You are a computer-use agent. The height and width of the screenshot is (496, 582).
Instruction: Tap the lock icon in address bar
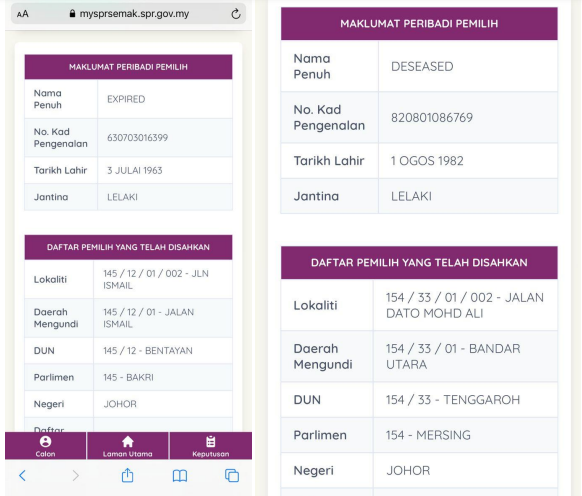pos(72,14)
